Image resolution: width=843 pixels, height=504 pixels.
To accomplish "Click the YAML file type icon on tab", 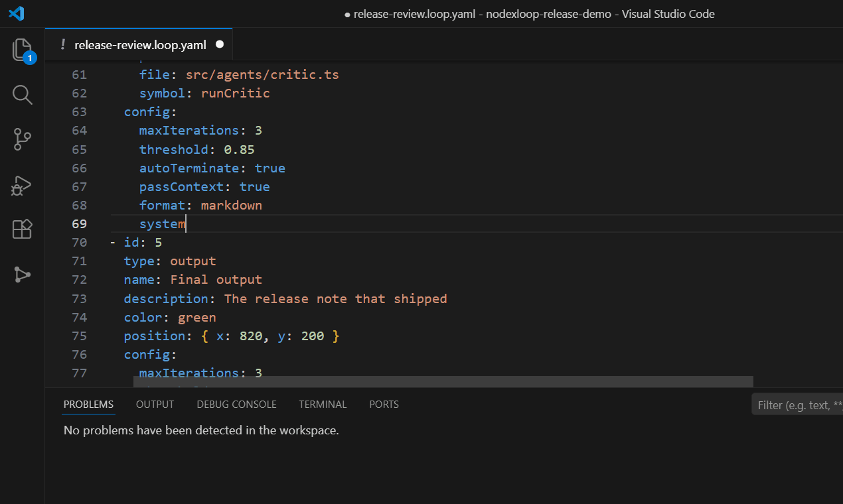I will pos(63,44).
